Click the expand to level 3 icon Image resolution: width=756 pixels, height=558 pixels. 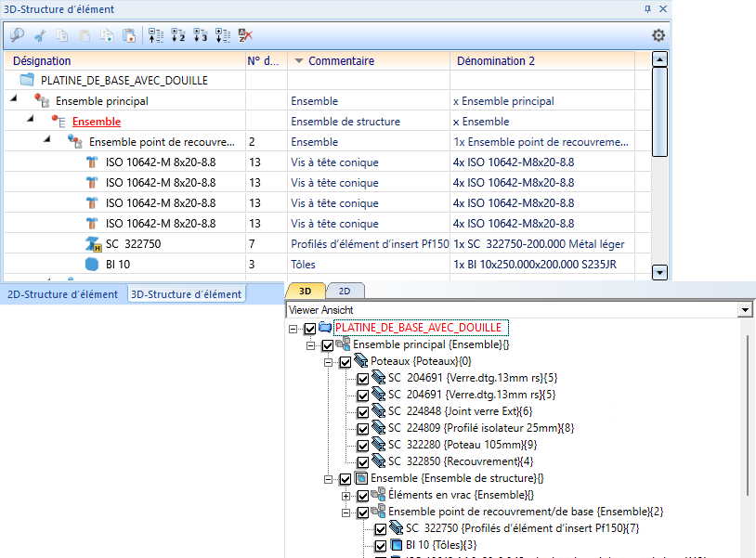[200, 35]
